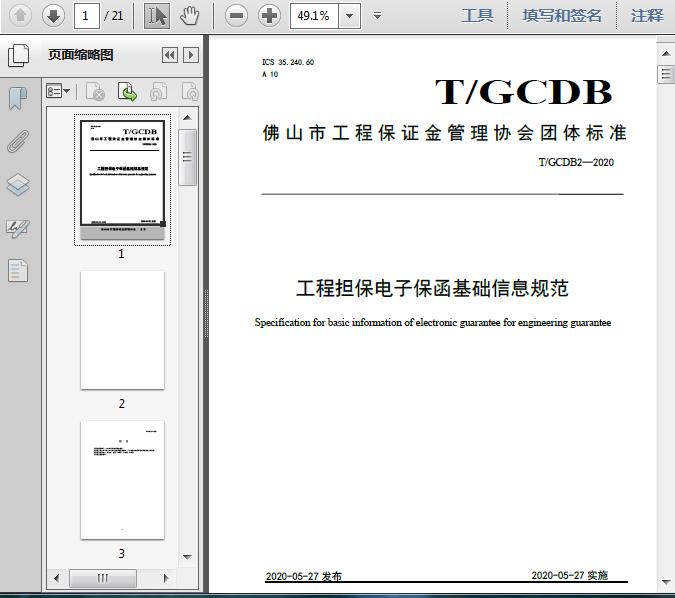Screen dimensions: 675x598
Task: Select page 2 thumbnail
Action: [x=122, y=330]
